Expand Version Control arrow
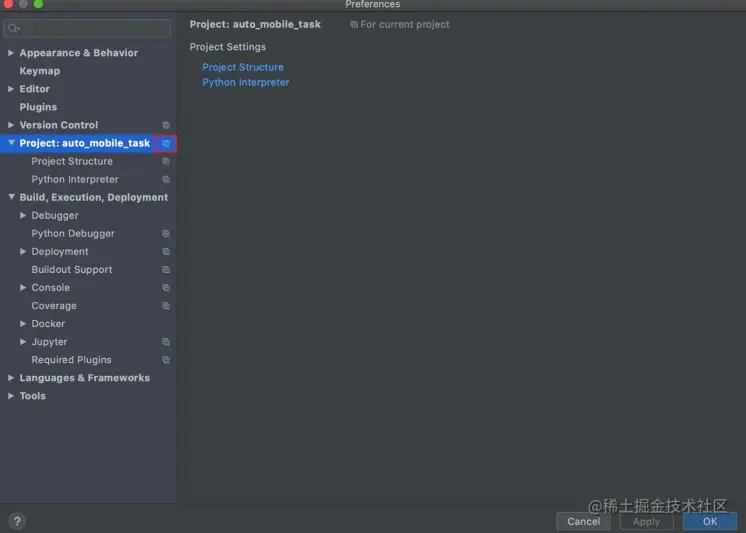The width and height of the screenshot is (746, 533). pos(11,125)
